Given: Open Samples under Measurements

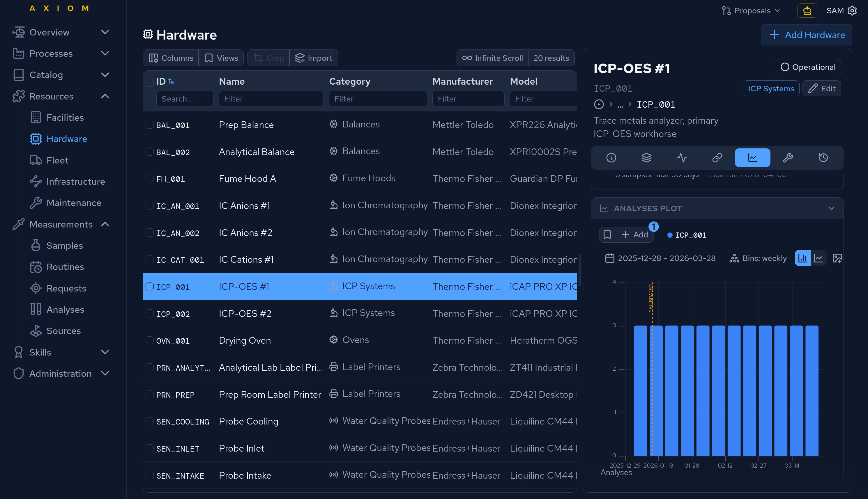Looking at the screenshot, I should (x=64, y=246).
